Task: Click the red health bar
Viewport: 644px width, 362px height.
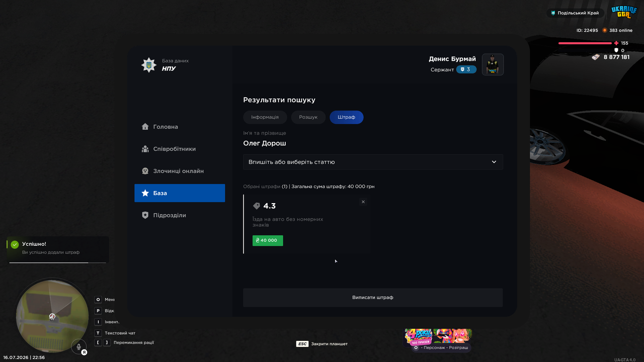Action: coord(586,43)
